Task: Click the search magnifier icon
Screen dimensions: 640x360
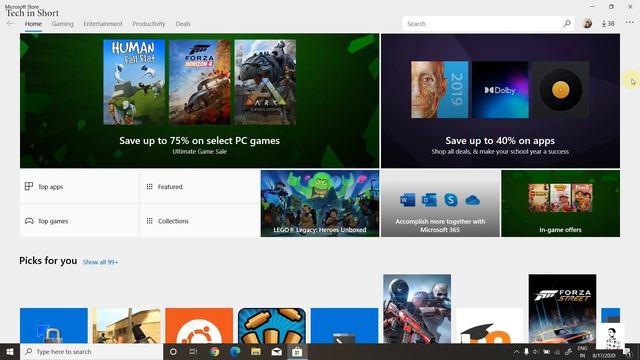Action: [567, 24]
